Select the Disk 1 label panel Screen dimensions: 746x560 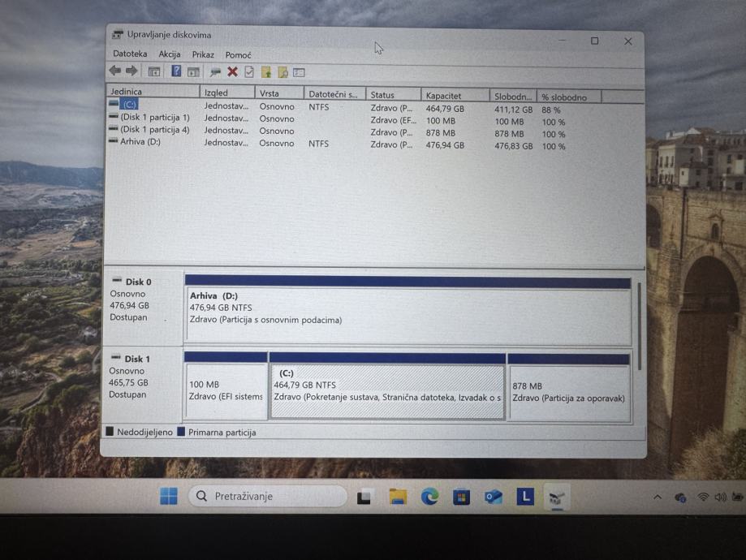[x=143, y=385]
